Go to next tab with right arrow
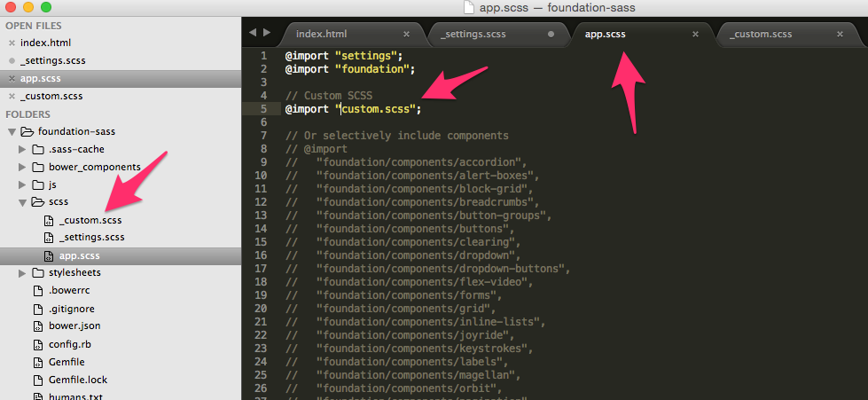The height and width of the screenshot is (400, 868). tap(267, 33)
